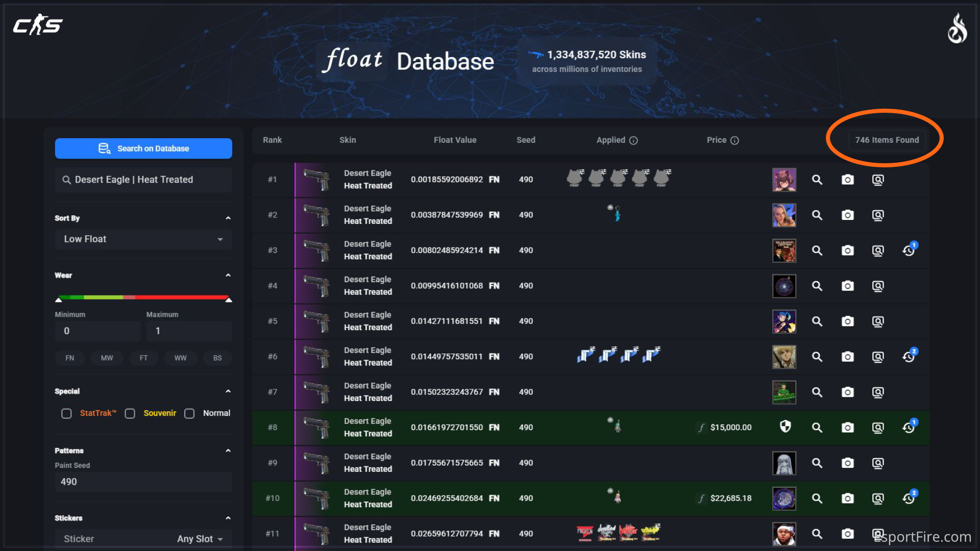Inspect rank #1 skin with magnifier icon
The image size is (980, 551).
coord(817,180)
